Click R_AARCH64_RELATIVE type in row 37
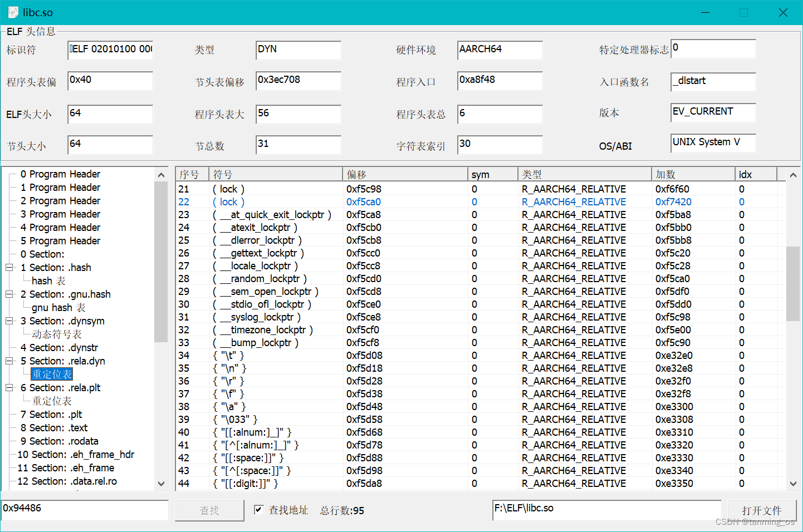803x532 pixels. point(574,394)
